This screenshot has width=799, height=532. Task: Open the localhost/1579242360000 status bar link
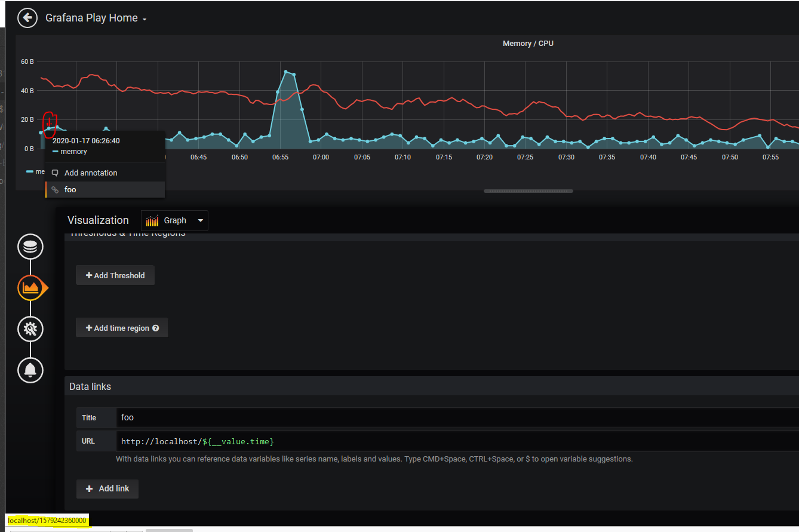[47, 520]
